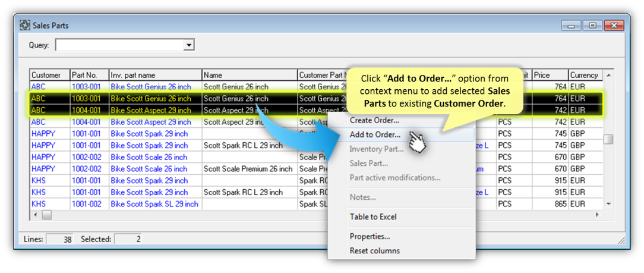Click price 742 in the highlighted row
644x273 pixels.
550,111
